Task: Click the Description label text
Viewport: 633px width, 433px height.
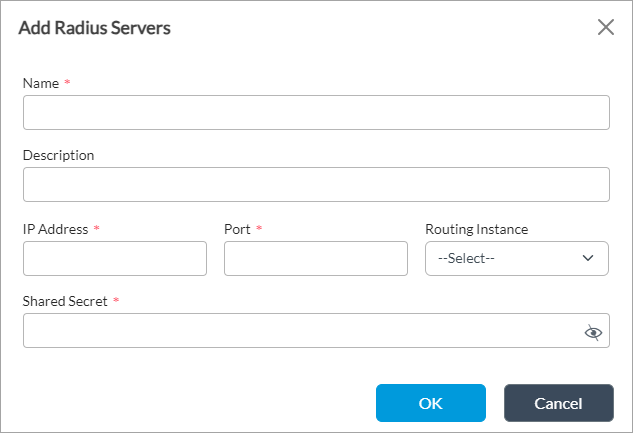Action: [58, 155]
